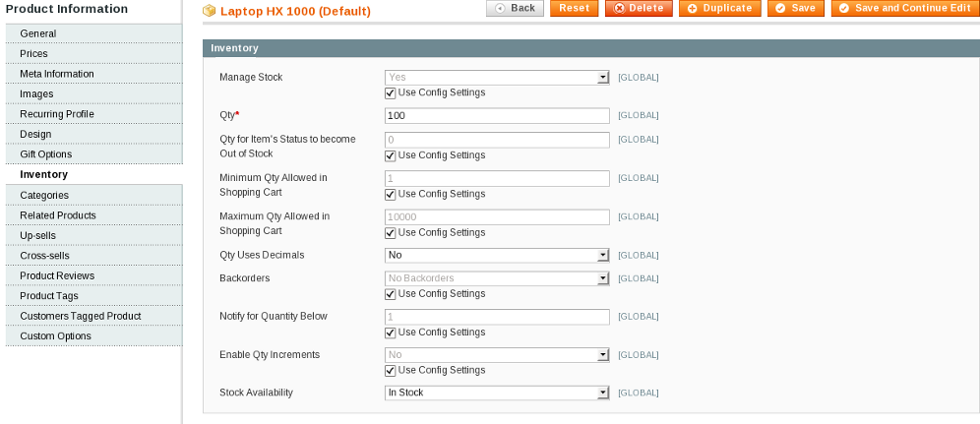Click the Laptop HX 1000 (Default) title

(x=295, y=11)
